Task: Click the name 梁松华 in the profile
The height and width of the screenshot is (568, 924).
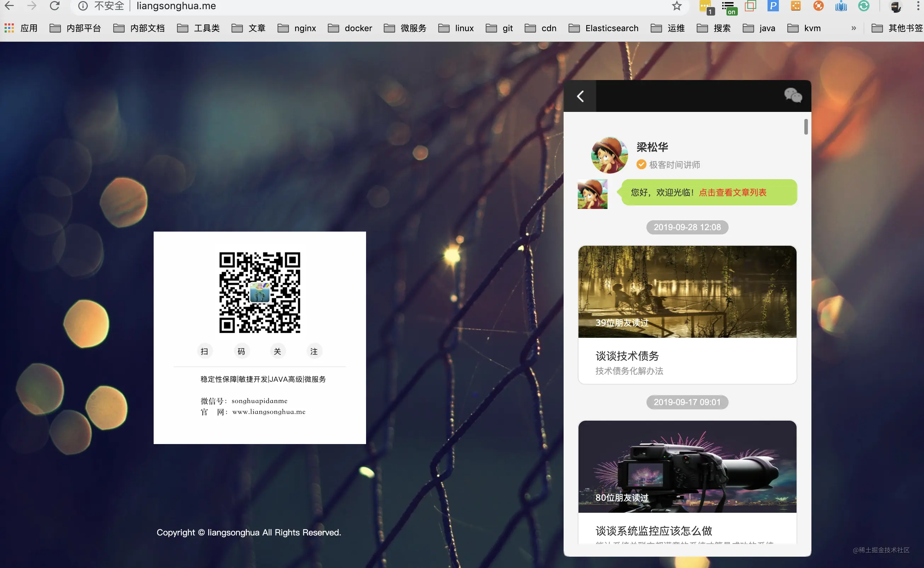Action: (x=652, y=147)
